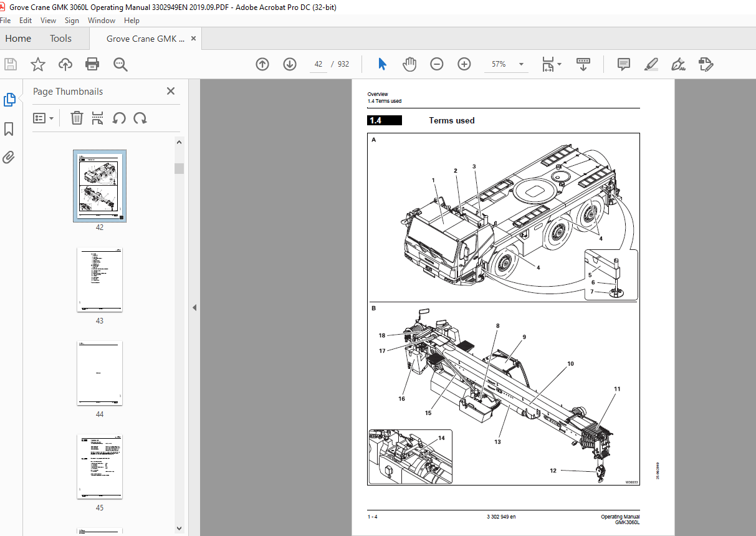The image size is (756, 536).
Task: Select the Highlight text pen tool
Action: (x=651, y=64)
